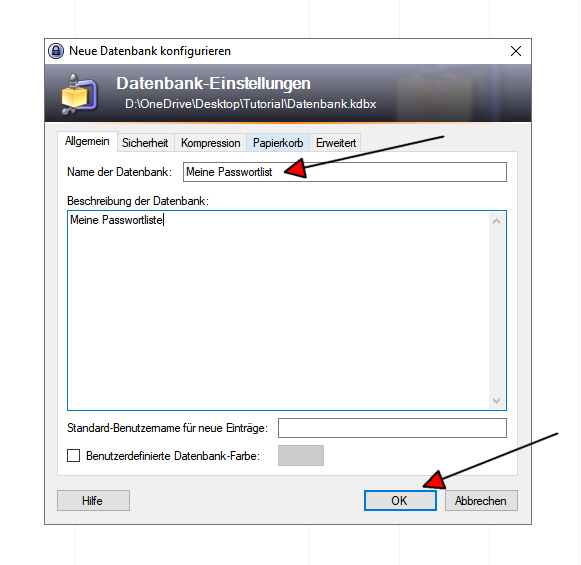Click the description box scroll-down arrow
The height and width of the screenshot is (565, 581).
pyautogui.click(x=497, y=401)
